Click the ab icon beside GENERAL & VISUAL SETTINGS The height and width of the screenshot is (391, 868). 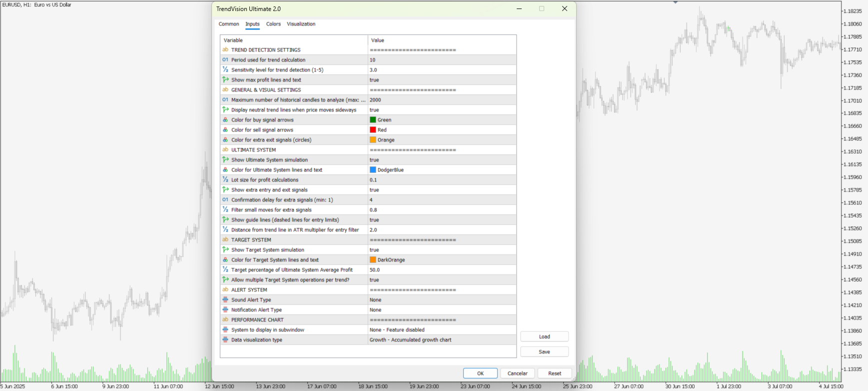click(x=225, y=89)
